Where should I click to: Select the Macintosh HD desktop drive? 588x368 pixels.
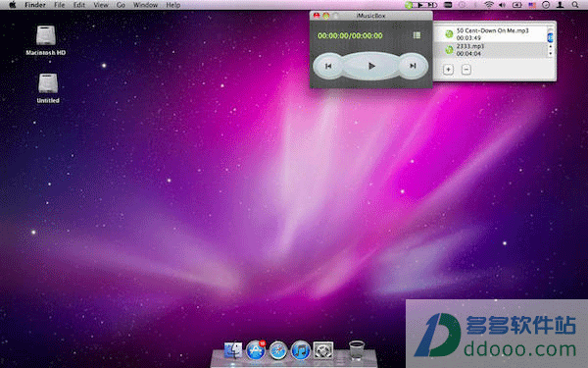(46, 40)
